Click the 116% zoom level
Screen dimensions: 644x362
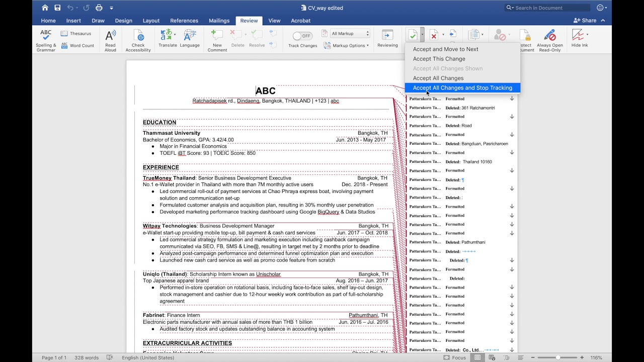click(596, 357)
